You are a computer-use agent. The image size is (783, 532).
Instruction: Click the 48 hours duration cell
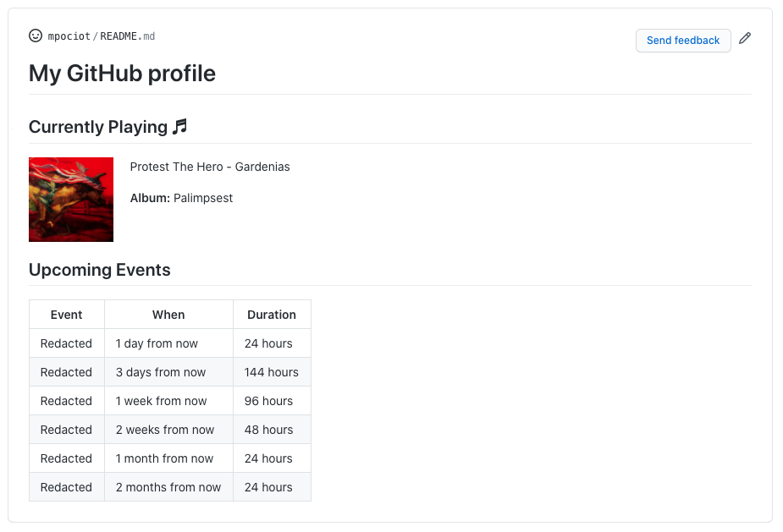pos(268,430)
